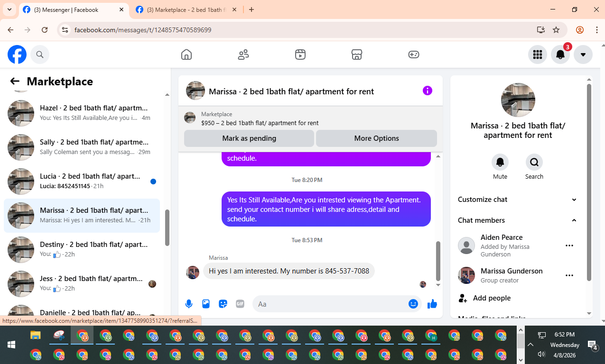Add people icon in chat members

[463, 298]
